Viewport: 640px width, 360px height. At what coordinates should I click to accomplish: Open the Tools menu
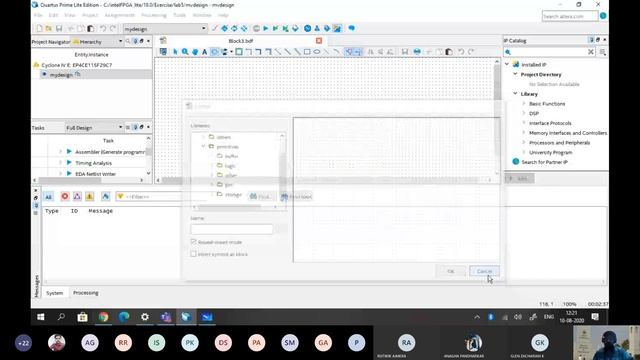point(179,15)
